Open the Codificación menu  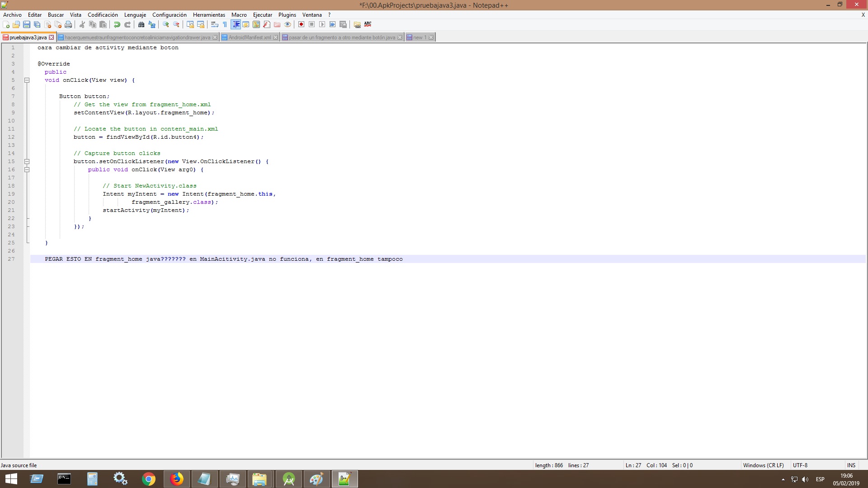tap(103, 15)
